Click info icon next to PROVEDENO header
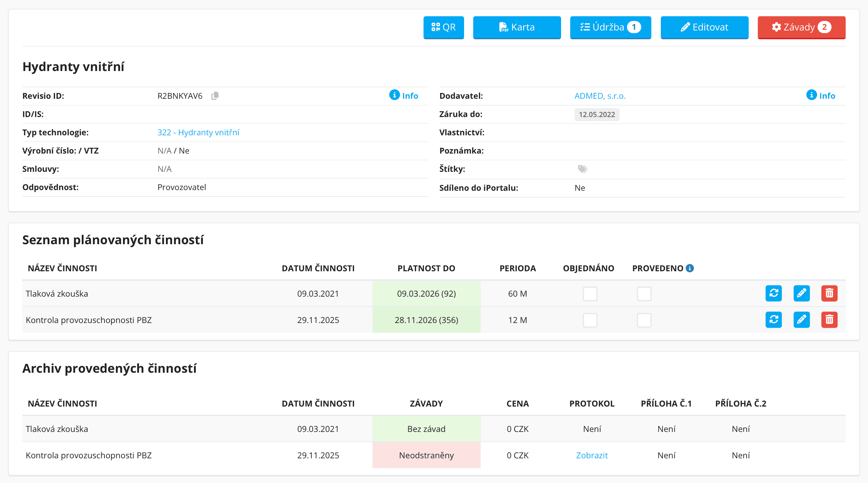Viewport: 868px width, 483px height. (x=690, y=268)
